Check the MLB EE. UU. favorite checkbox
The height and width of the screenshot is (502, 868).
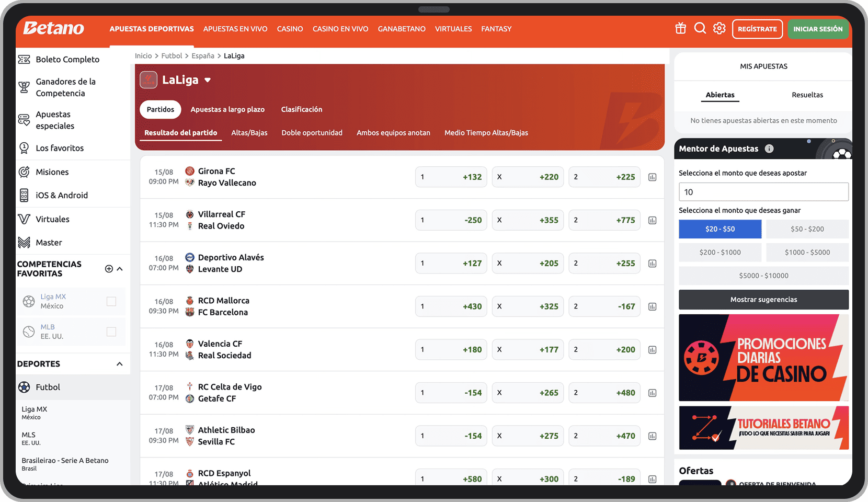pos(111,332)
